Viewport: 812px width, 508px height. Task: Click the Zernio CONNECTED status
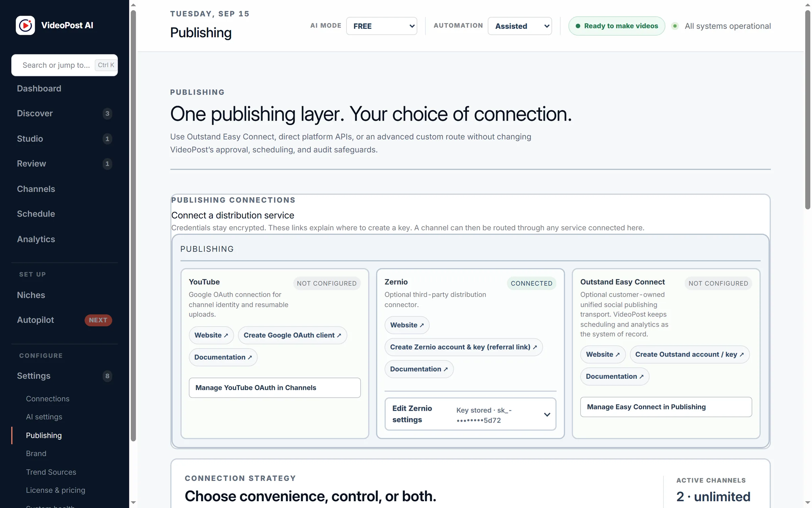[x=532, y=283]
